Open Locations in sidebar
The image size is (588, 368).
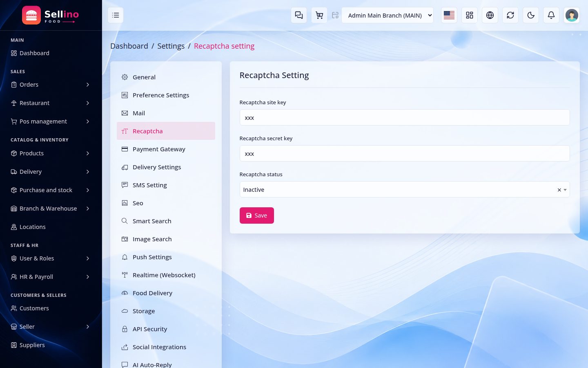[x=51, y=227]
